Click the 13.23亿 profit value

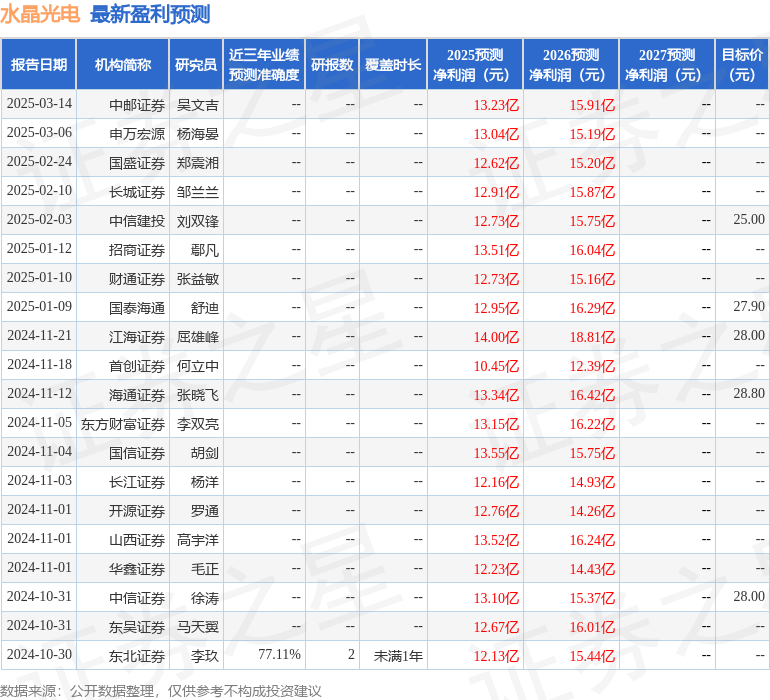point(496,105)
